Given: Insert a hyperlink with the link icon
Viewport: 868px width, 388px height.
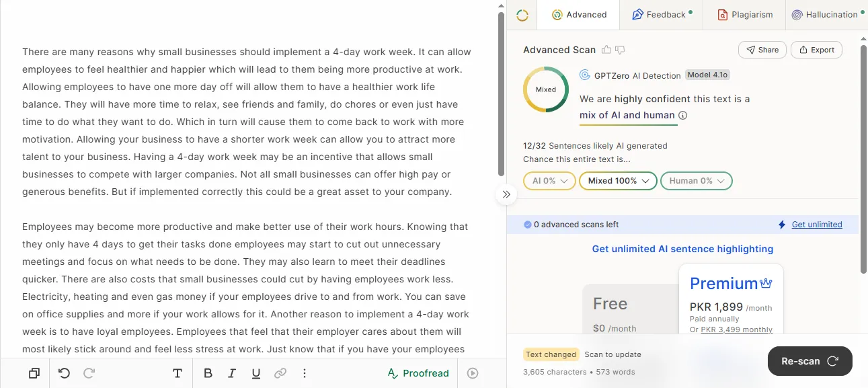Looking at the screenshot, I should click(280, 373).
